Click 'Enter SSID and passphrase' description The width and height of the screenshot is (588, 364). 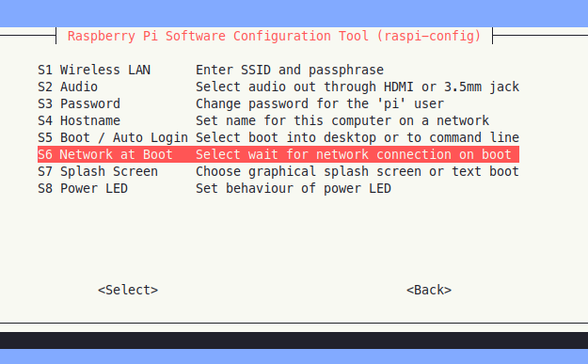pos(290,70)
